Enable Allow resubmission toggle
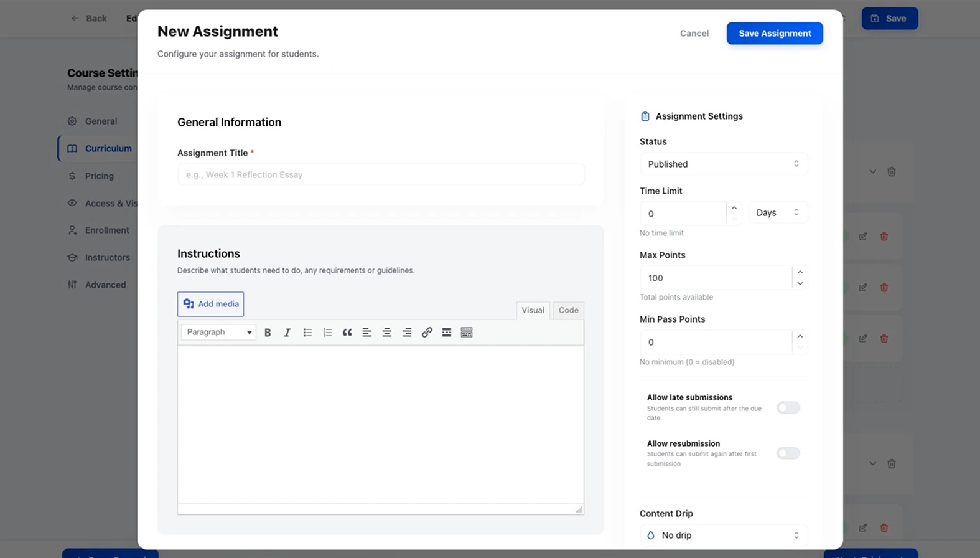 coord(788,453)
